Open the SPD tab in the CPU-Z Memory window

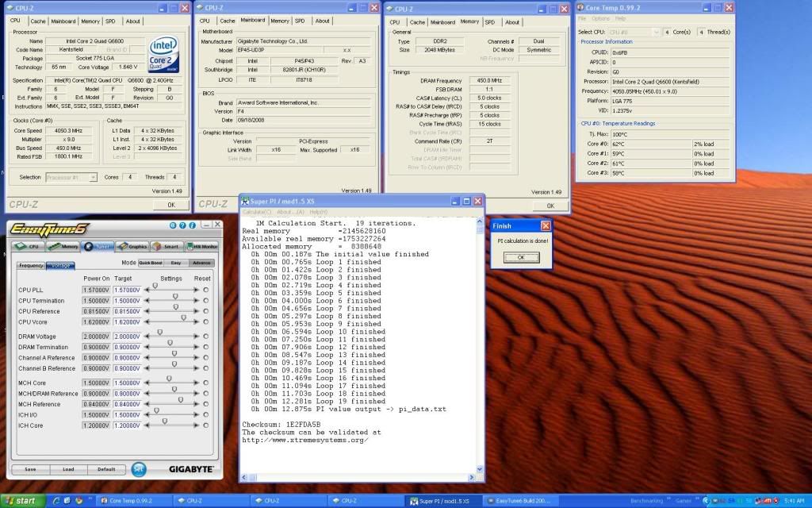click(x=490, y=22)
